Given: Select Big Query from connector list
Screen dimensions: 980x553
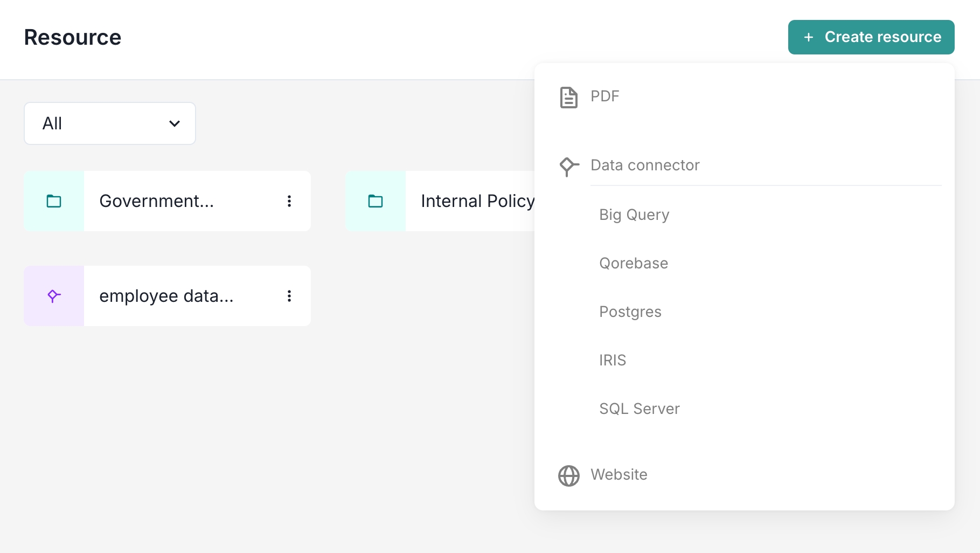Looking at the screenshot, I should click(x=634, y=215).
